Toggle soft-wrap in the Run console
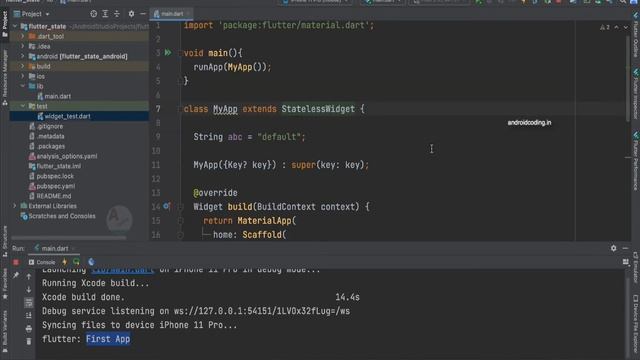This screenshot has height=360, width=640. [x=29, y=302]
